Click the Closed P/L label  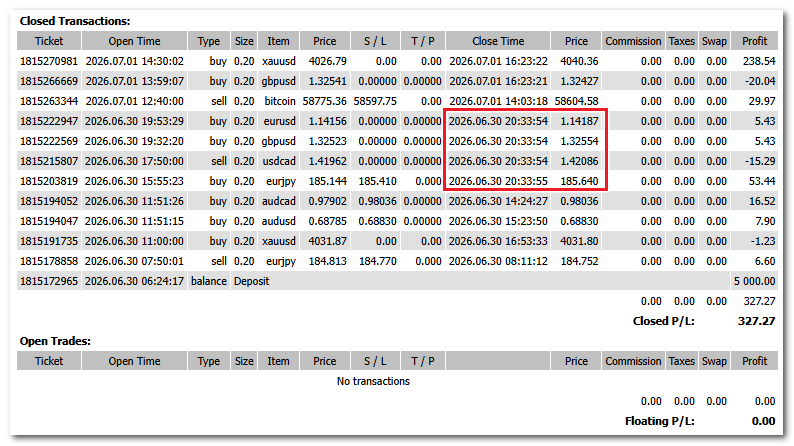[663, 321]
